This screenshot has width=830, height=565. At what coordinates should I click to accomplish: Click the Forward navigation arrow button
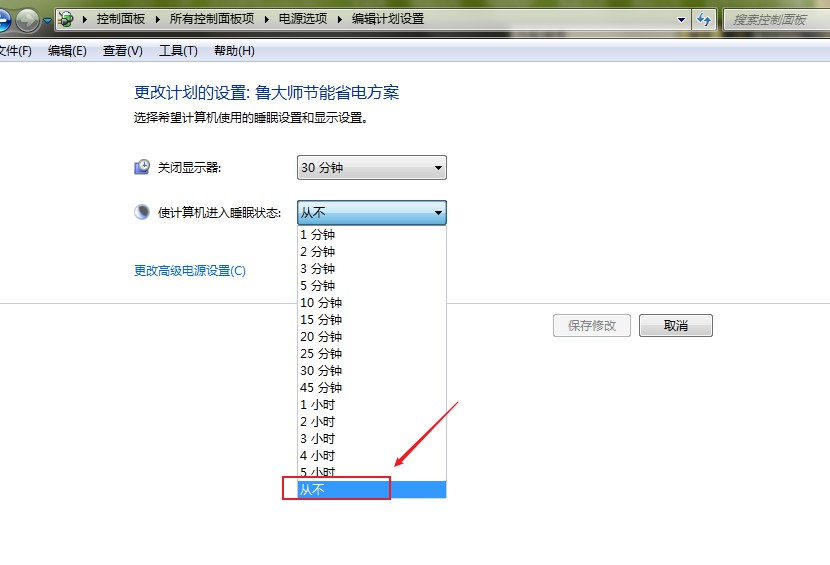27,21
